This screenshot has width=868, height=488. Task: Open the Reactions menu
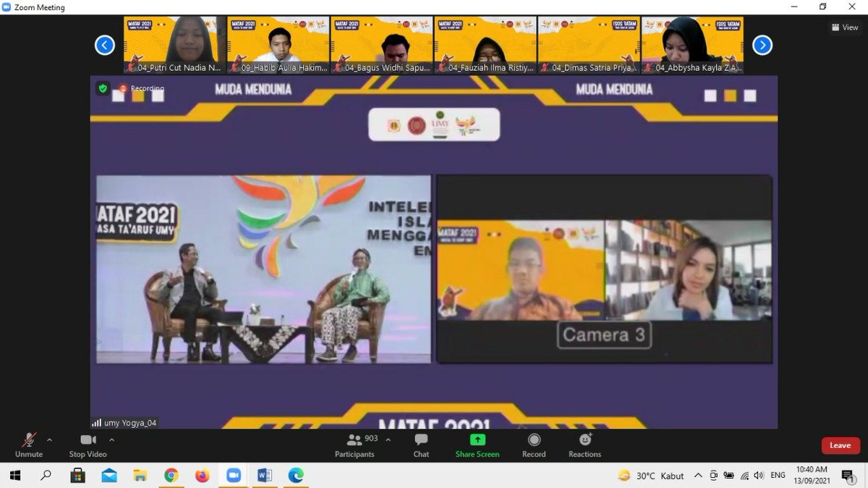[x=584, y=445]
